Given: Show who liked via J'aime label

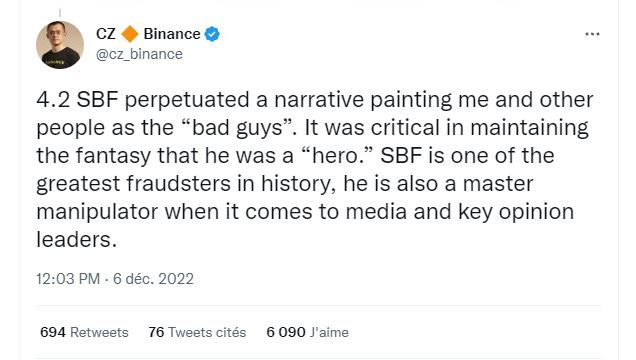Looking at the screenshot, I should point(329,332).
